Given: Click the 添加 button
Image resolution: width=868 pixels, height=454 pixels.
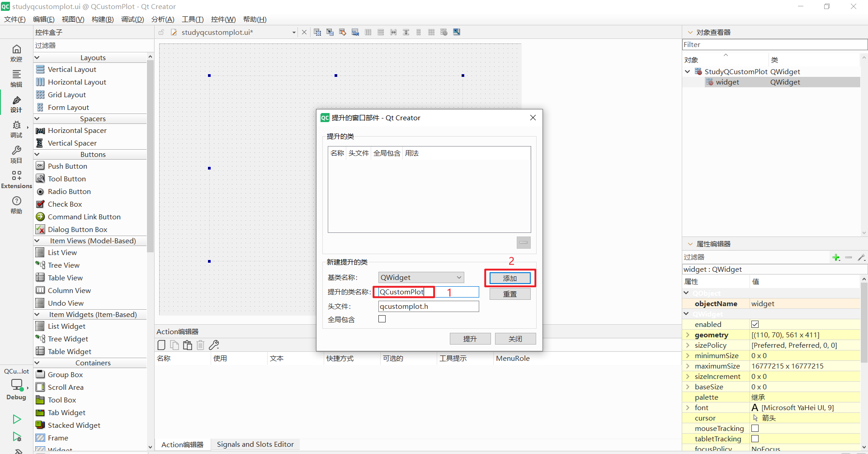Looking at the screenshot, I should [x=510, y=278].
